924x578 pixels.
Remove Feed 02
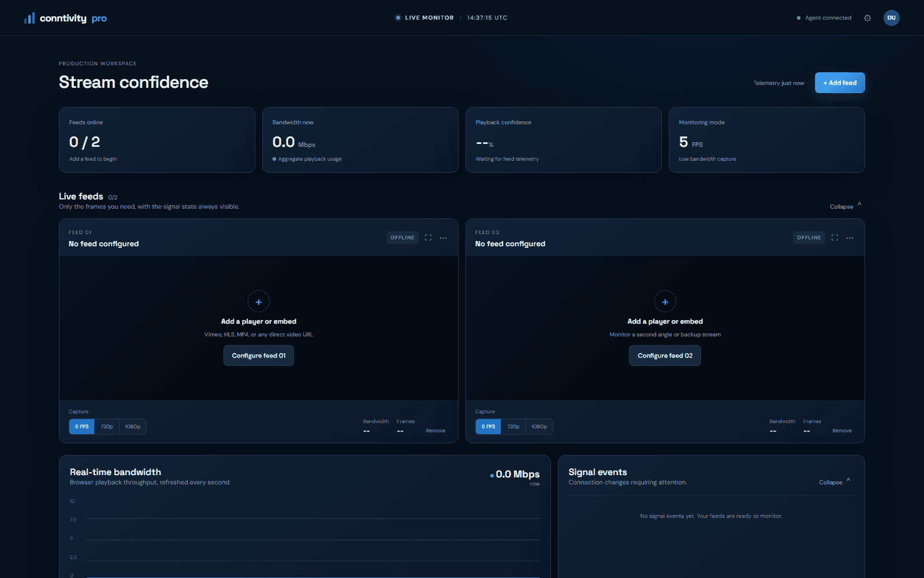(x=842, y=431)
